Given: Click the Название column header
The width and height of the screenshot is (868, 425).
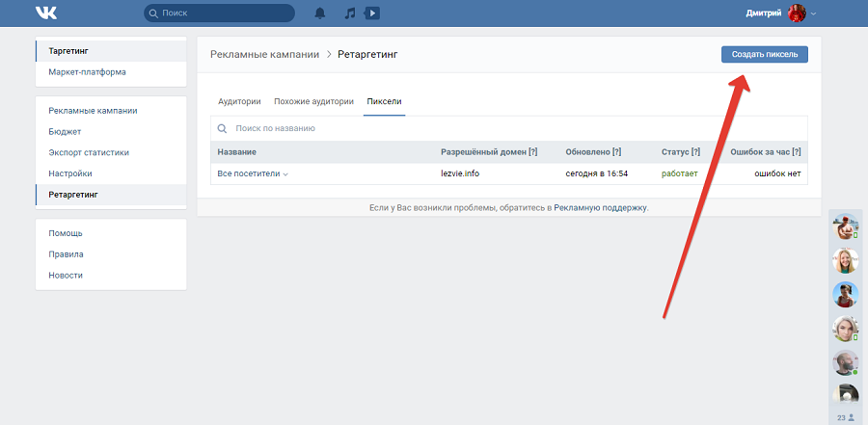Looking at the screenshot, I should (x=237, y=152).
